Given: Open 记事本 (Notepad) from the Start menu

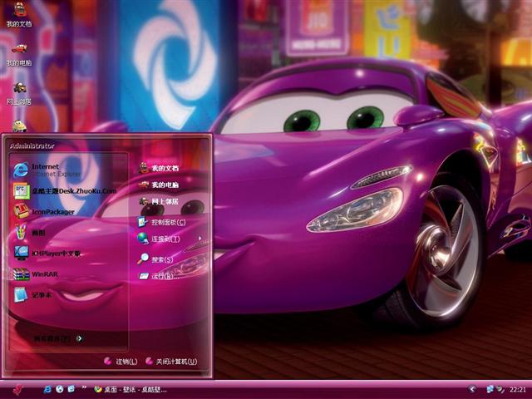Looking at the screenshot, I should pos(42,294).
